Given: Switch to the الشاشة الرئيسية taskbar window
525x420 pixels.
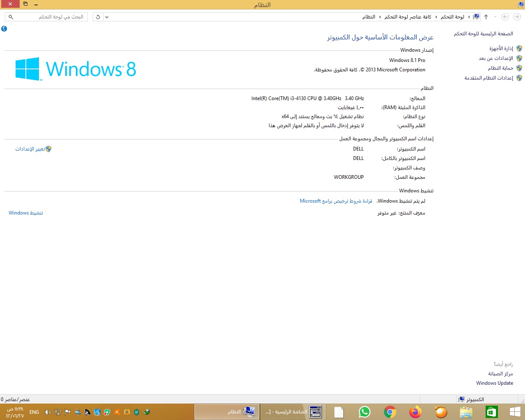Looking at the screenshot, I should click(x=293, y=412).
